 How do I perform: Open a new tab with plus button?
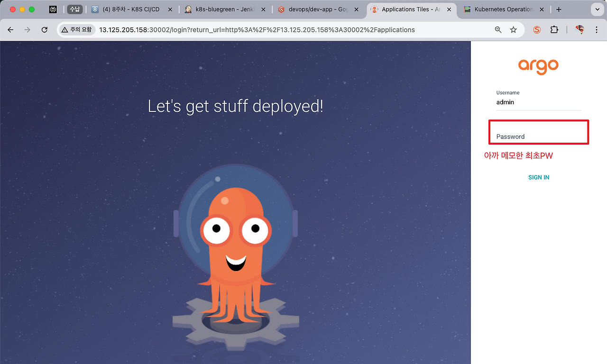pyautogui.click(x=559, y=9)
